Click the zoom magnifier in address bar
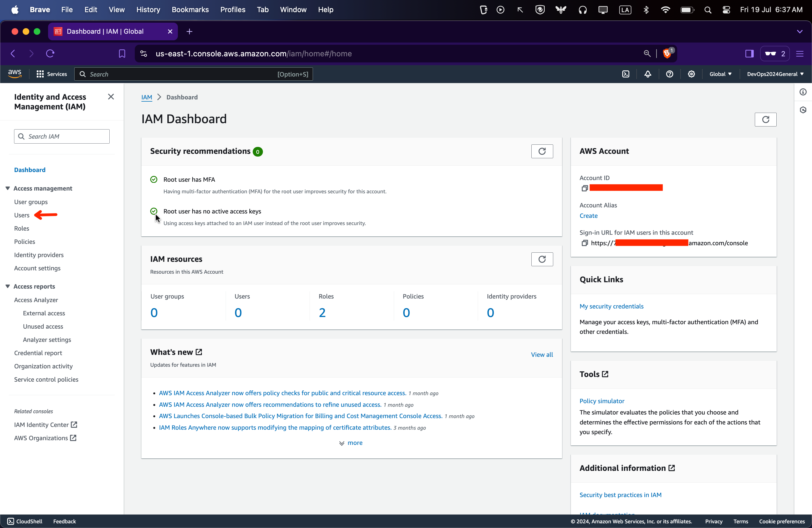Viewport: 812px width, 528px height. tap(647, 54)
